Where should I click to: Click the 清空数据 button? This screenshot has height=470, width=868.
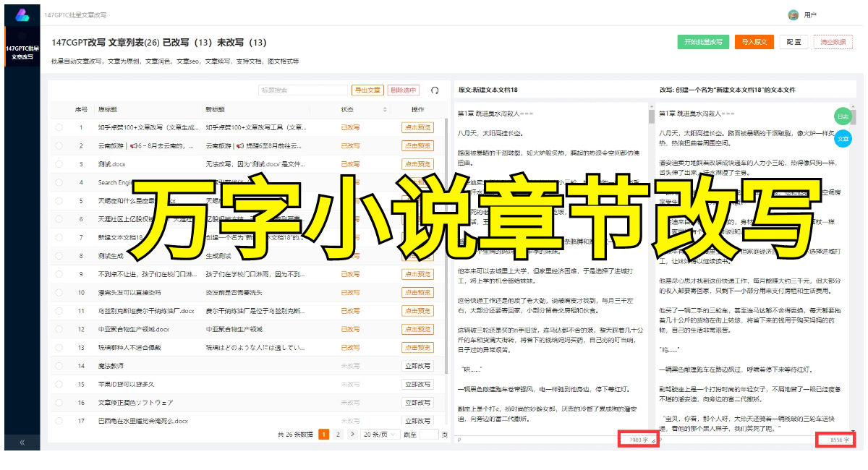[833, 42]
